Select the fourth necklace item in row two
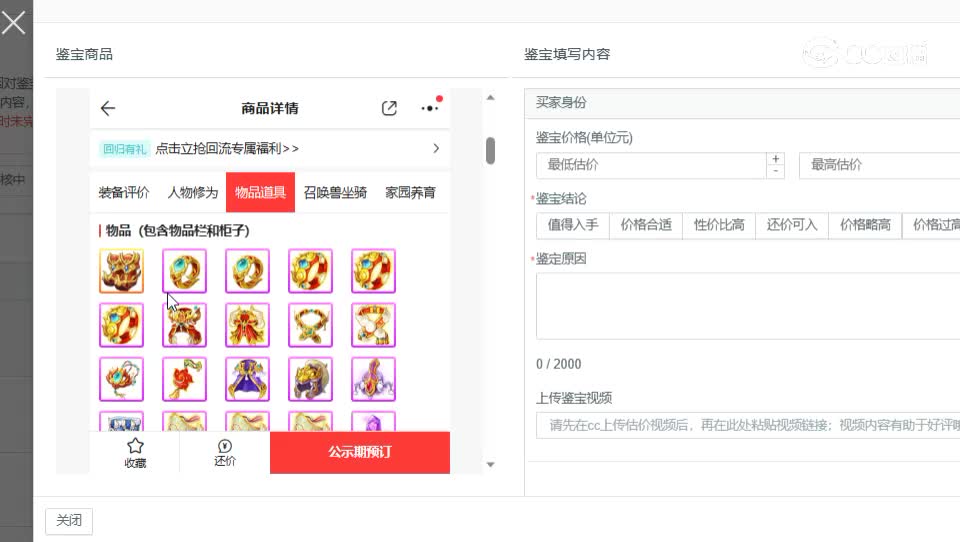 (310, 325)
